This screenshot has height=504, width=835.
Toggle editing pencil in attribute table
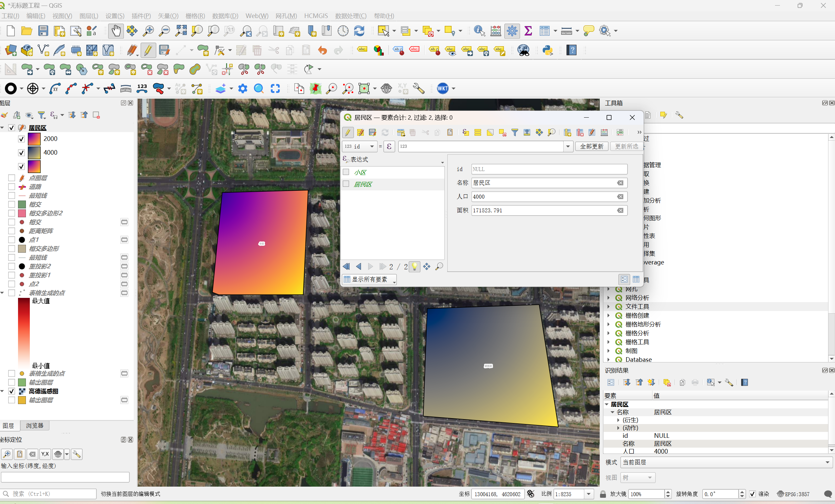coord(348,132)
